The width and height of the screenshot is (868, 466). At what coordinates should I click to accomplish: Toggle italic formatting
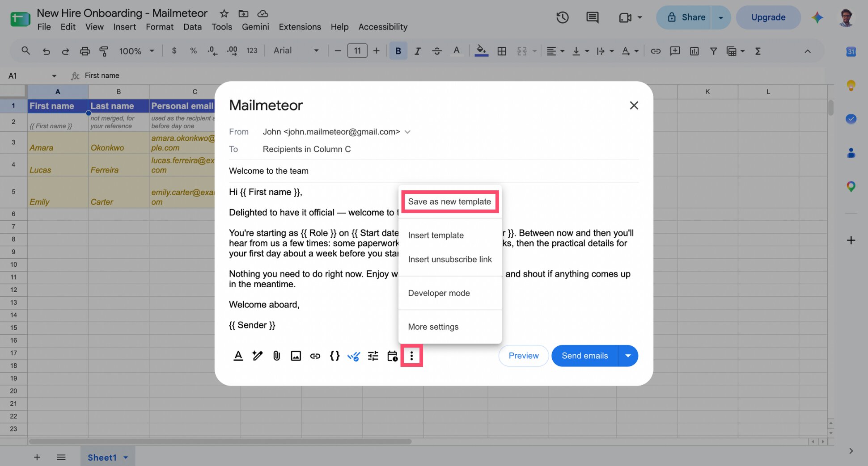click(417, 51)
